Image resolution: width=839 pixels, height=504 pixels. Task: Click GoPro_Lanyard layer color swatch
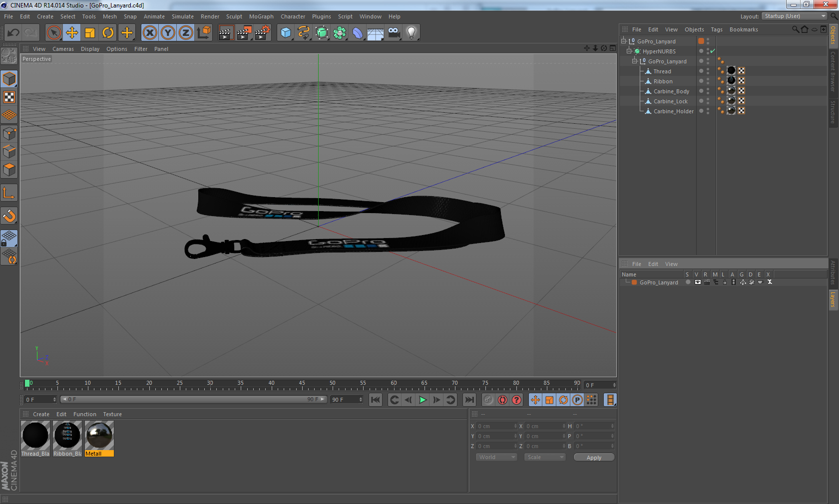pos(634,282)
